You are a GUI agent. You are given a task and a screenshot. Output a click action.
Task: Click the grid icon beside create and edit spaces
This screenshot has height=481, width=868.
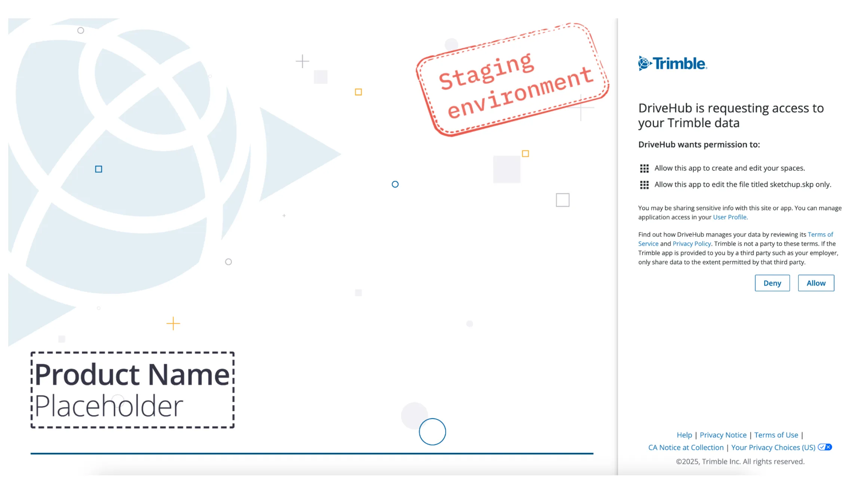click(x=644, y=168)
